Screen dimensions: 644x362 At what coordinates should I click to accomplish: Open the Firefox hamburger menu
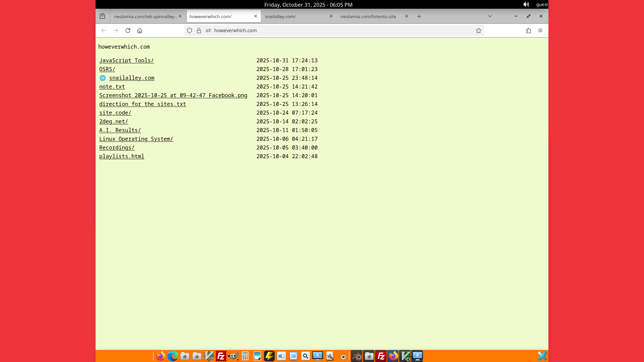(540, 31)
